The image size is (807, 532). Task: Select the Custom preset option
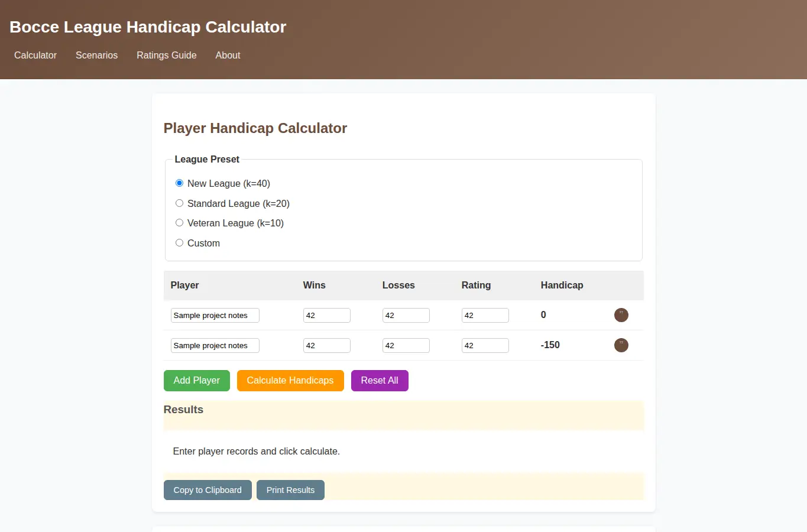179,243
